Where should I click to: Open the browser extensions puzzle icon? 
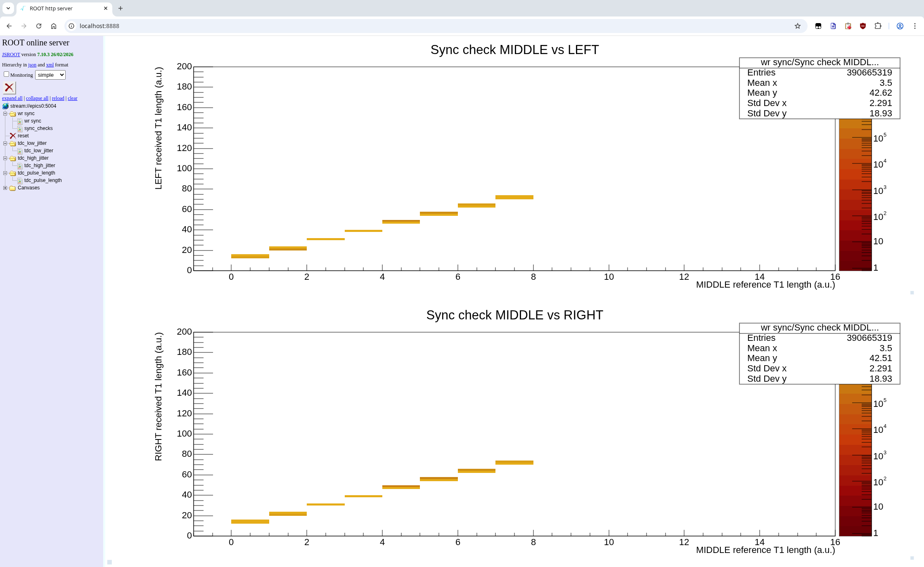pyautogui.click(x=878, y=26)
